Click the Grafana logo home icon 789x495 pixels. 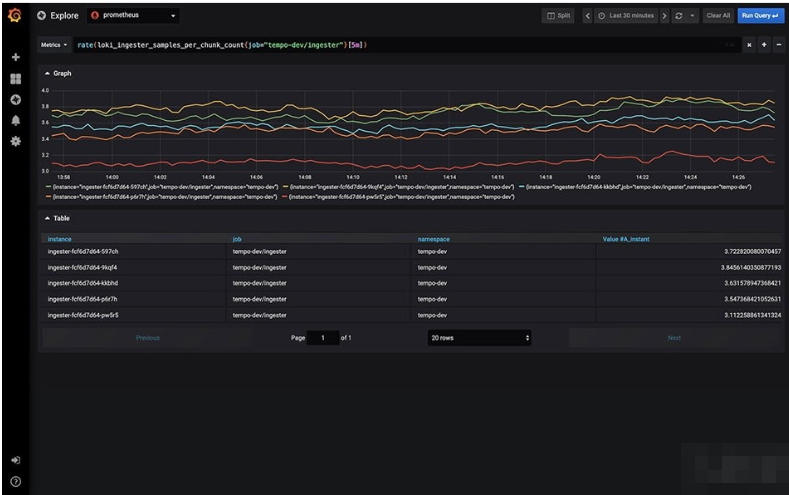click(x=15, y=16)
